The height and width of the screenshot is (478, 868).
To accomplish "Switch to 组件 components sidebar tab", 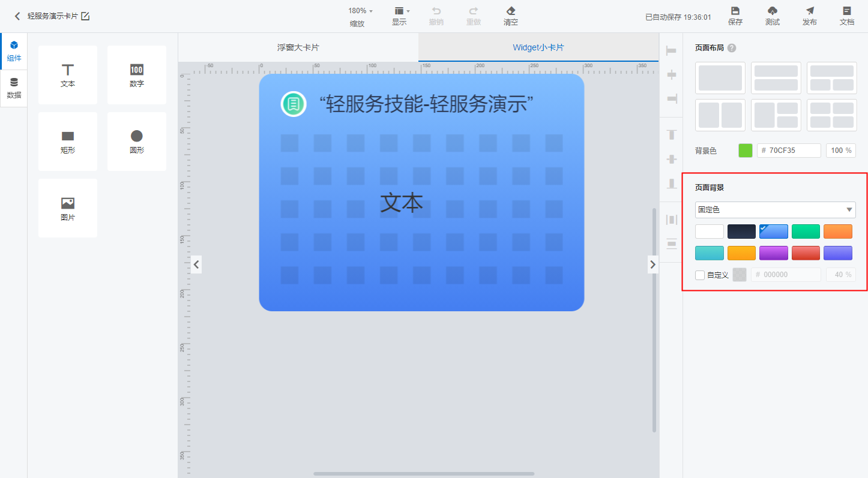I will (x=14, y=52).
